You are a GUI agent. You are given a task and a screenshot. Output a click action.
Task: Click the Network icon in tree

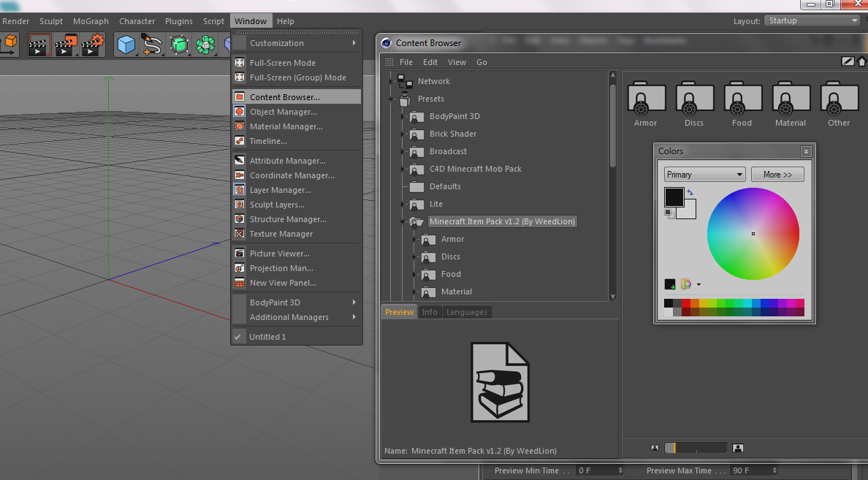405,81
